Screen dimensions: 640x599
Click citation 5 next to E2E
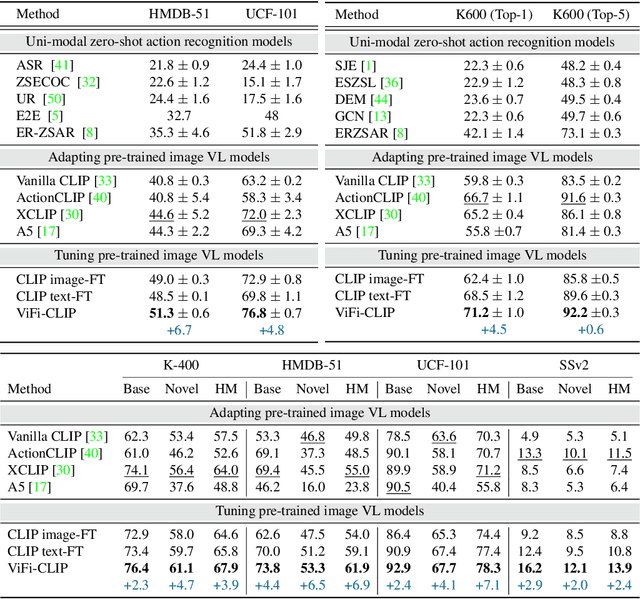tap(51, 114)
